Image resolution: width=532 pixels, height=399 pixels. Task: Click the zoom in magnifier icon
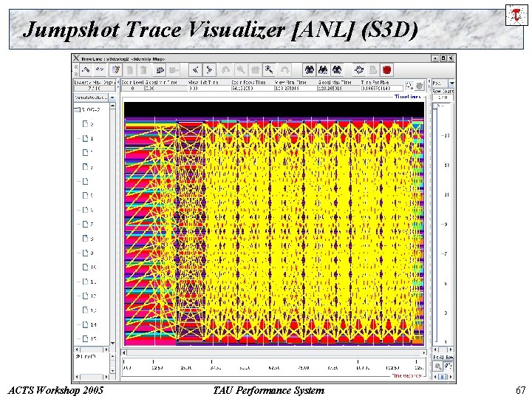coord(270,70)
